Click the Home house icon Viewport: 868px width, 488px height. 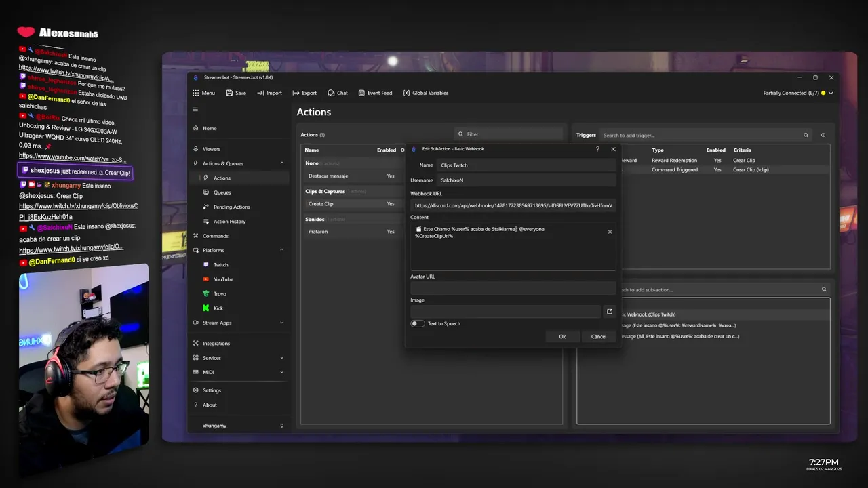(x=196, y=128)
